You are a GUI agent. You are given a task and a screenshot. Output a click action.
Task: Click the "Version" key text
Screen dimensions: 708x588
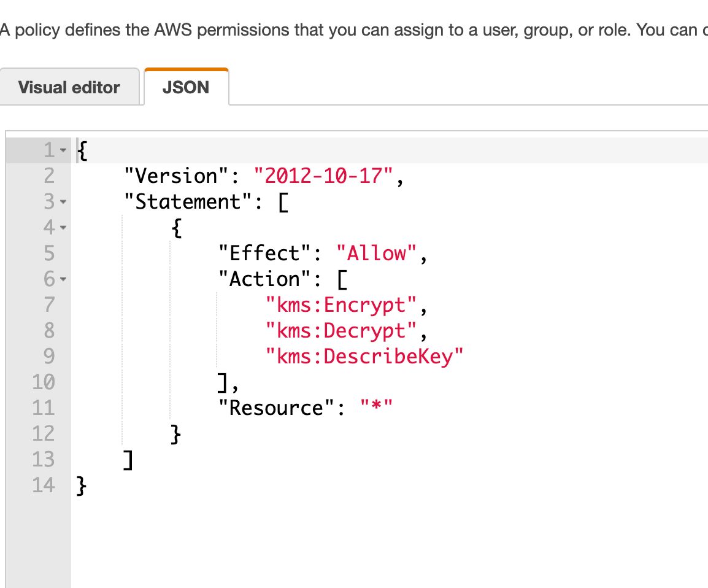tap(177, 176)
